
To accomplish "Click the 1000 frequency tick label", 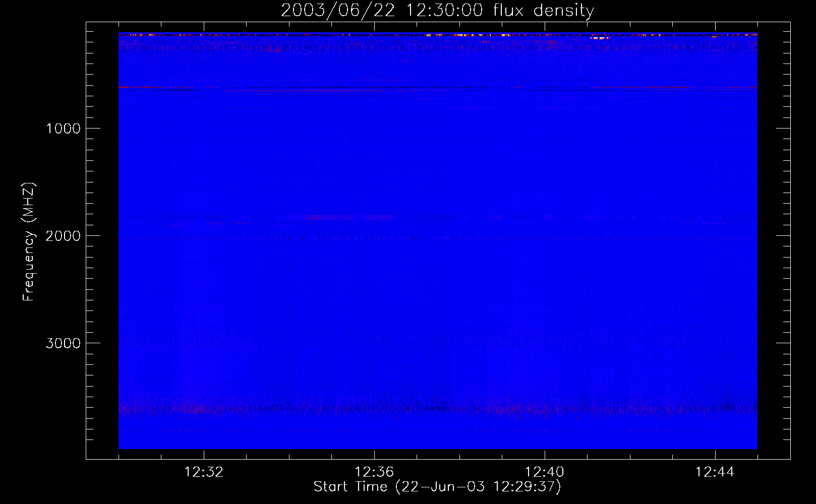I will [x=63, y=129].
